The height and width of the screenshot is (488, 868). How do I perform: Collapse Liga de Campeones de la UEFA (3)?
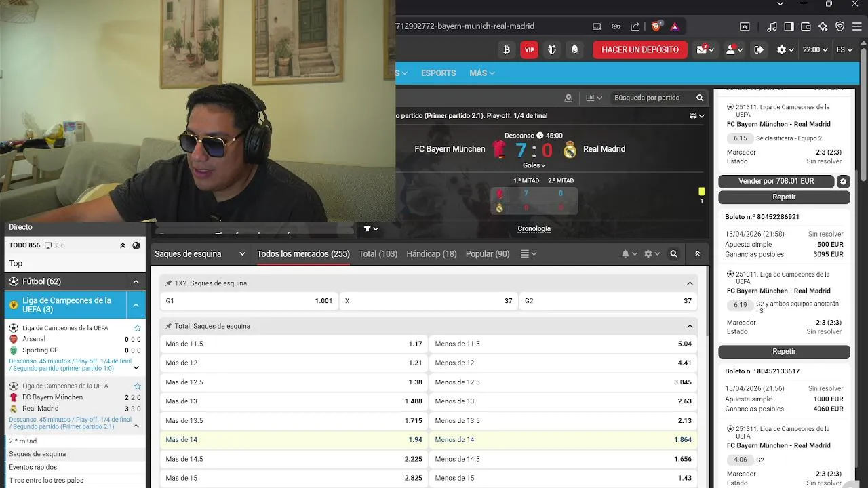pyautogui.click(x=136, y=305)
